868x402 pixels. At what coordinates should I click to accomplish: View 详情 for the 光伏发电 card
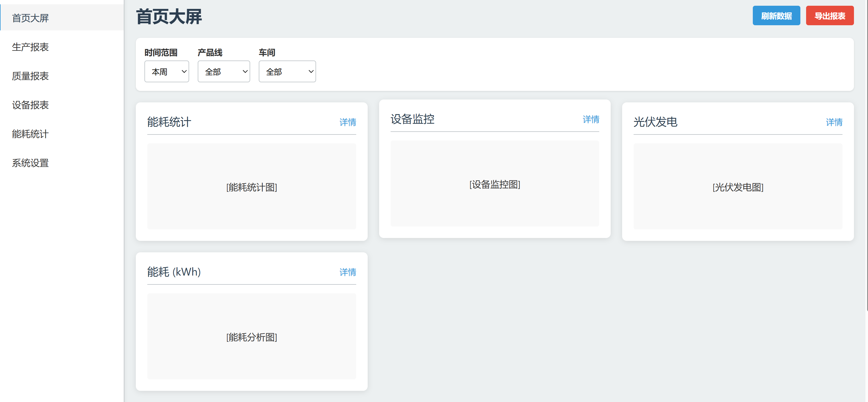[834, 122]
